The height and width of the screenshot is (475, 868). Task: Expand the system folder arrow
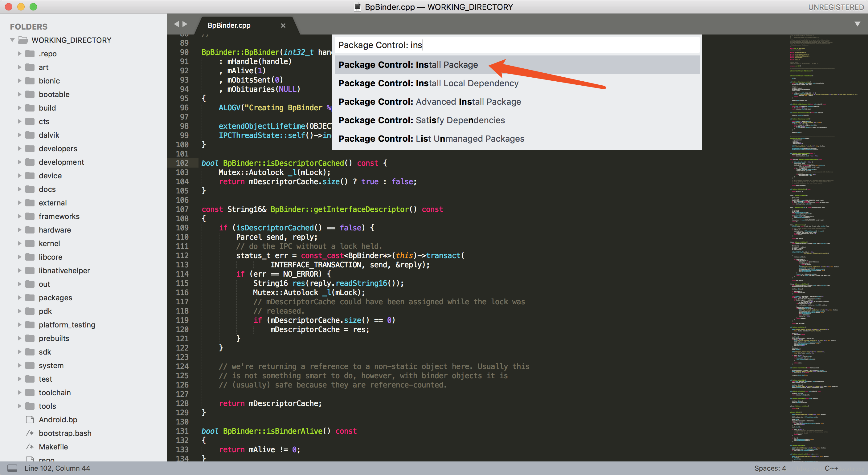[x=19, y=365]
